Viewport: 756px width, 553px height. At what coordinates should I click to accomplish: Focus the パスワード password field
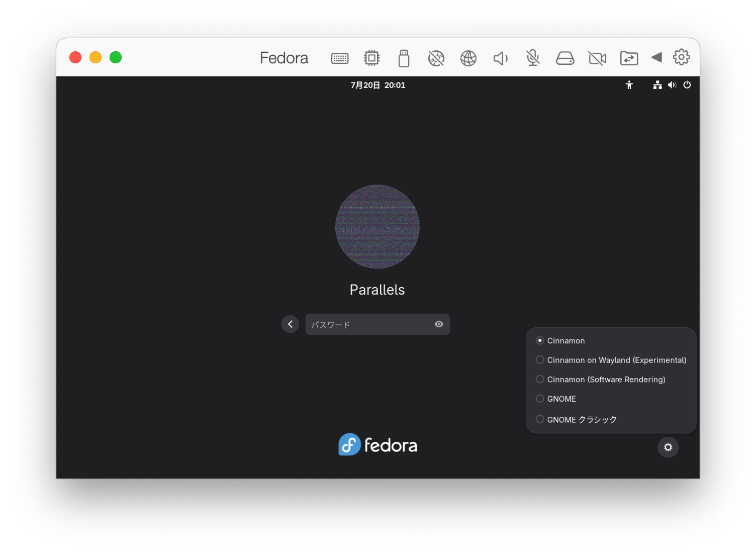[x=377, y=324]
